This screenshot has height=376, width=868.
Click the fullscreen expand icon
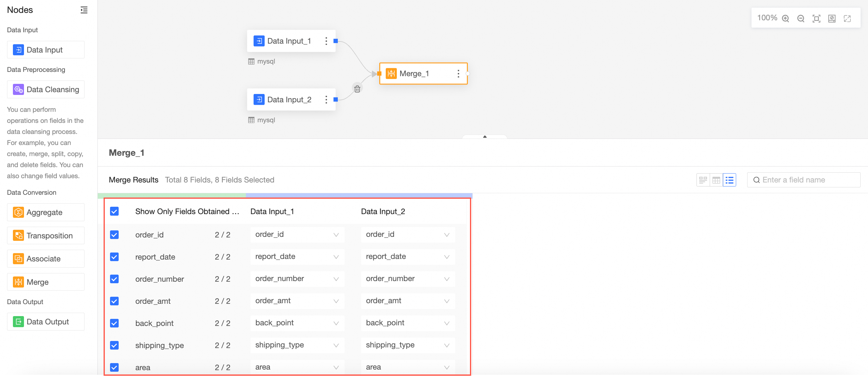coord(847,18)
